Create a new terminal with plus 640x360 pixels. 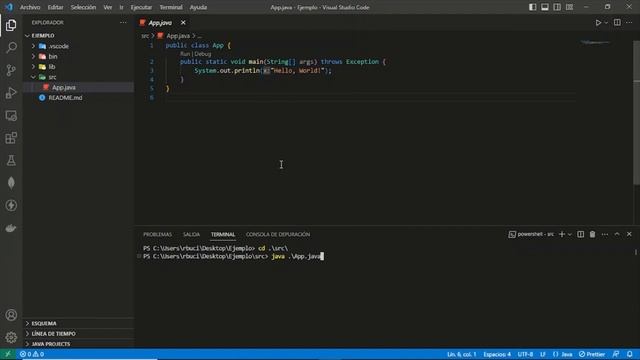point(562,234)
